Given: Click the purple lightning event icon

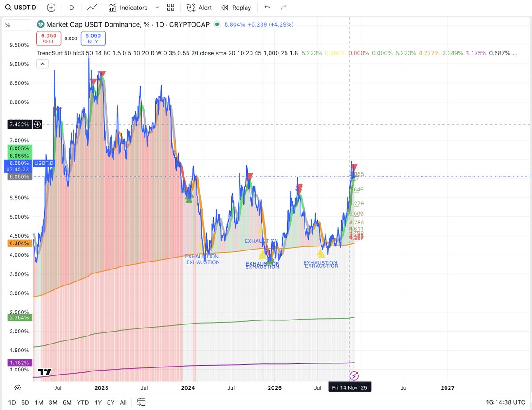Looking at the screenshot, I should tap(354, 376).
